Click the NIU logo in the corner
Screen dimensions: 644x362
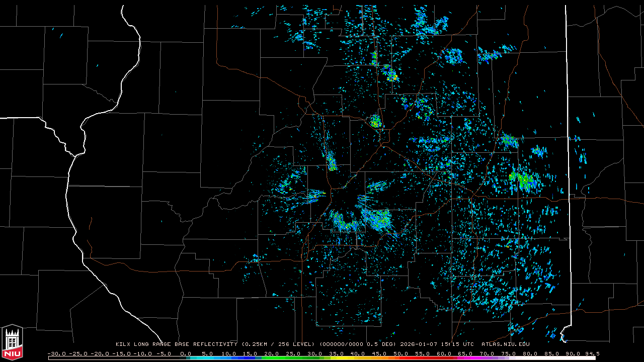coord(12,343)
